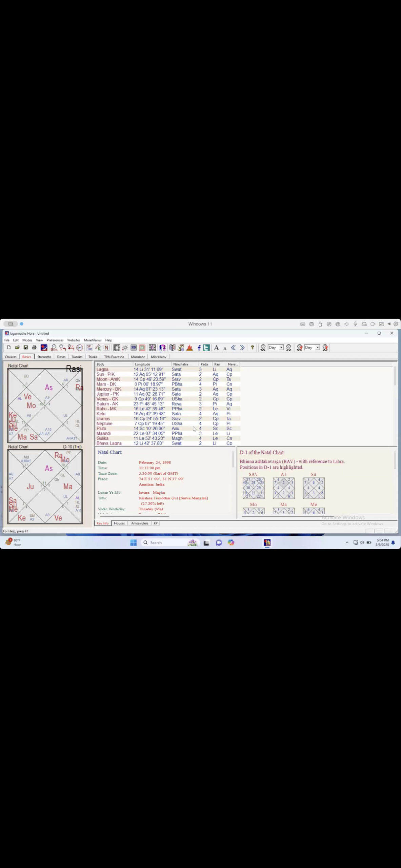The image size is (401, 868).
Task: Open the Websites menu
Action: point(74,340)
